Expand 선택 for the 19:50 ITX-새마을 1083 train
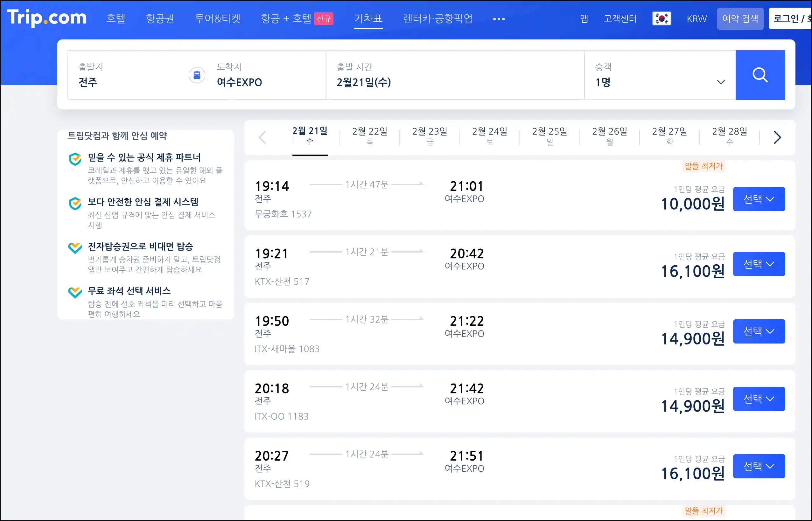Viewport: 812px width, 521px height. (759, 331)
